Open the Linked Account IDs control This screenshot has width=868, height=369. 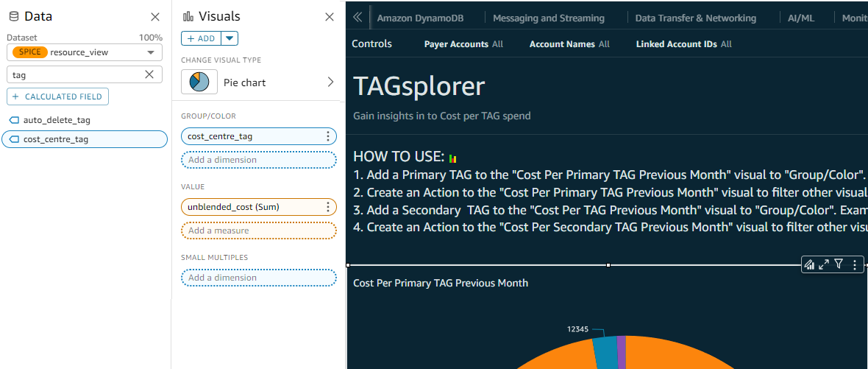[x=683, y=43]
